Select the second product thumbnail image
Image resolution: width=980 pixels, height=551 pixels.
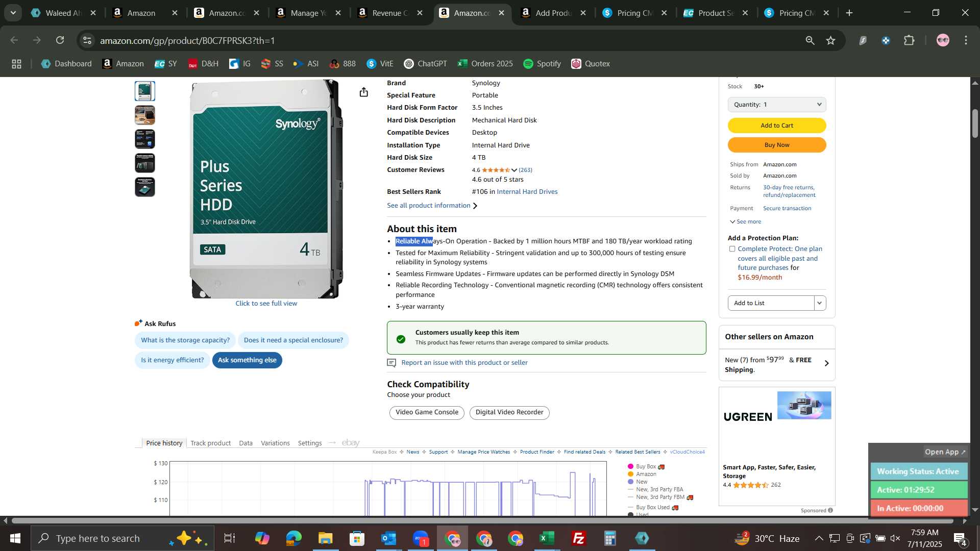[145, 115]
